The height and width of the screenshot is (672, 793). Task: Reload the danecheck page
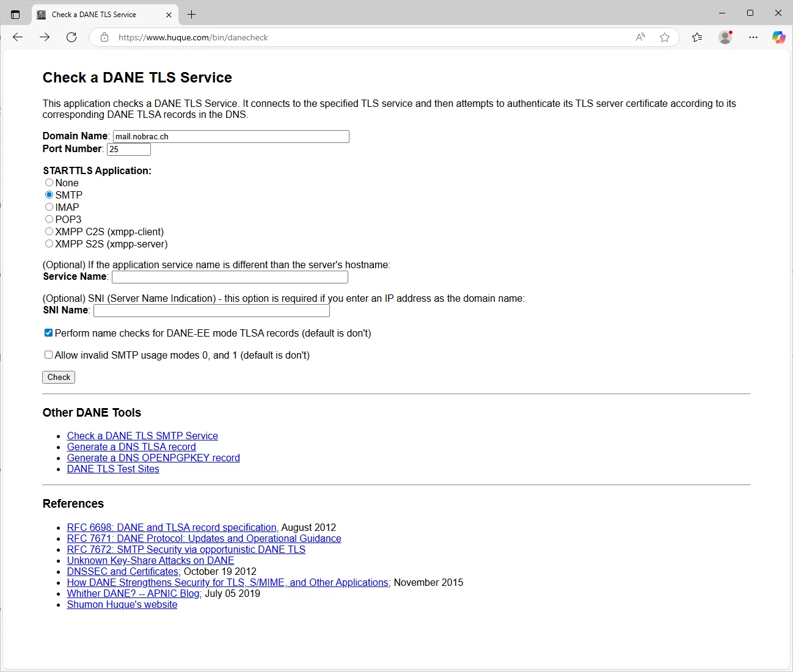coord(71,37)
